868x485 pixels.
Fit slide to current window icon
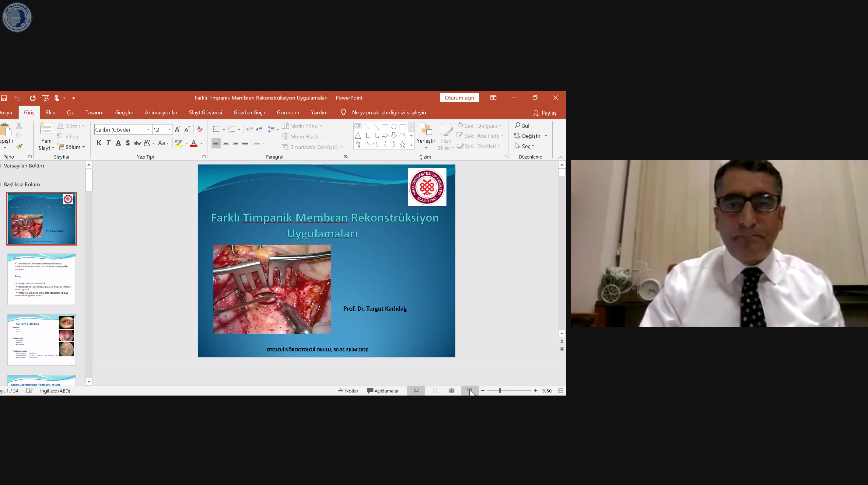click(x=561, y=391)
